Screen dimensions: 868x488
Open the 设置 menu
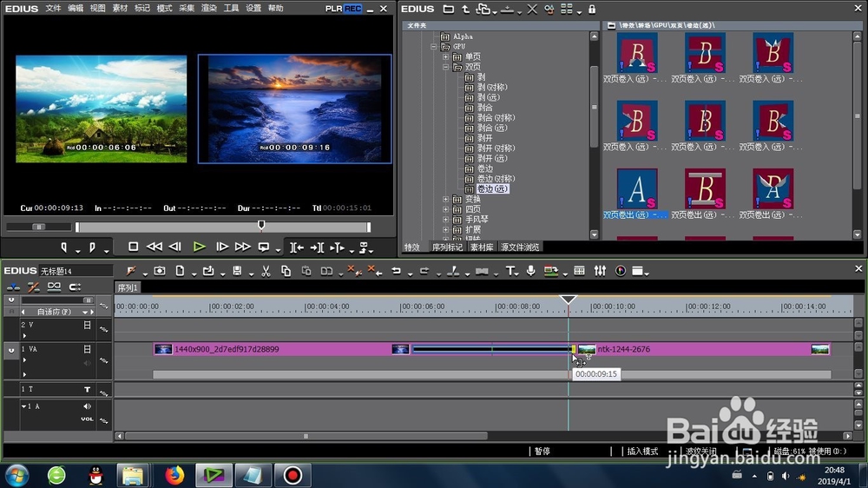point(253,9)
